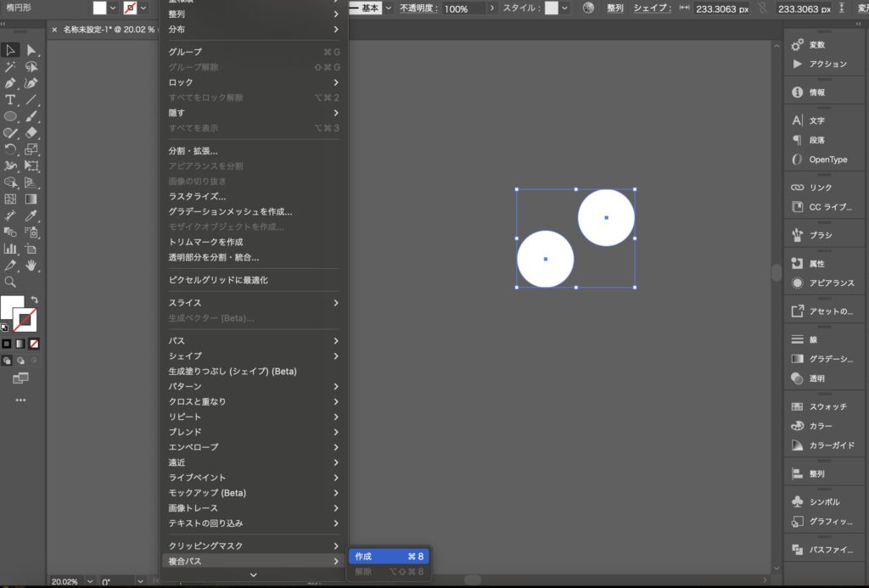Click the shape width input field

(721, 8)
